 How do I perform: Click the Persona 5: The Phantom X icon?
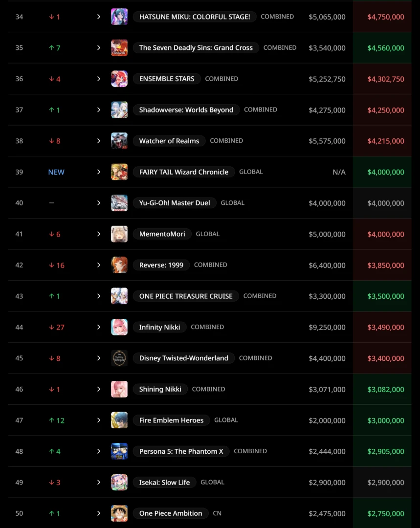(x=119, y=451)
